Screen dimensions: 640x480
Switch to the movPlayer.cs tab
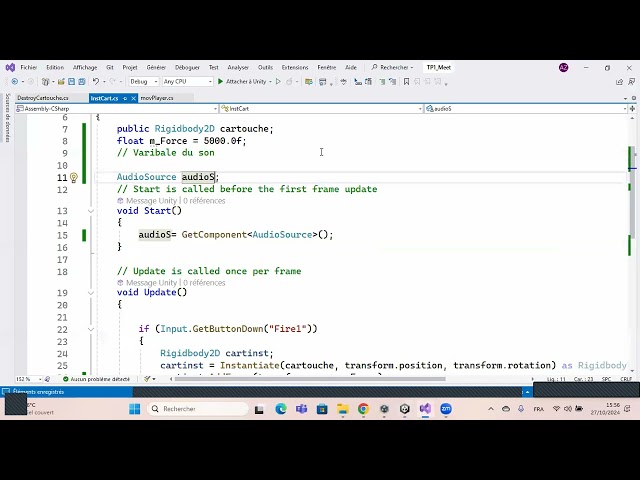pos(157,98)
